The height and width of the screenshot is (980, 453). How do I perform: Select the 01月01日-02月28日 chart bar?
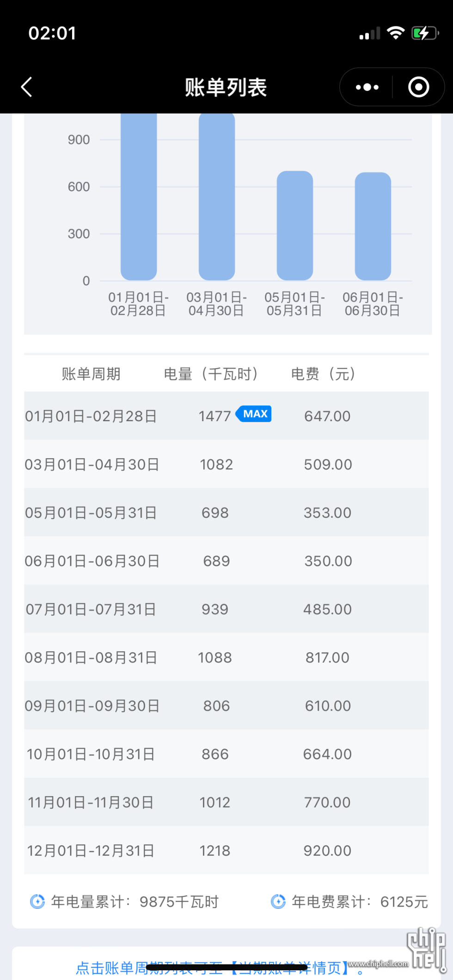point(139,197)
